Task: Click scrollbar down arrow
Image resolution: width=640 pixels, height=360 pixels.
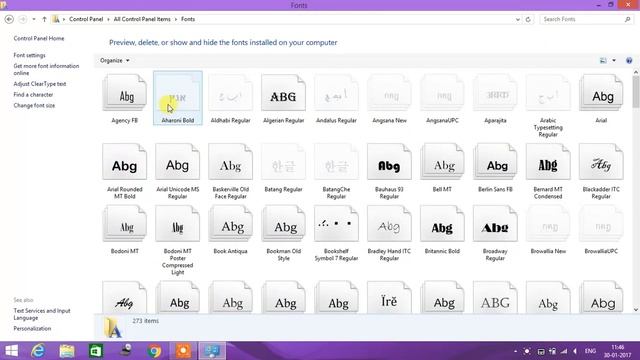Action: 636,310
